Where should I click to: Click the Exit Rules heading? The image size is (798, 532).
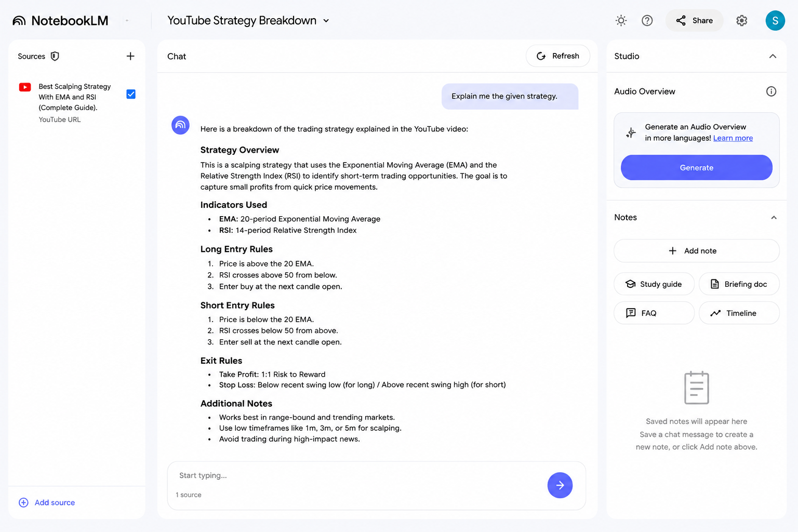point(221,361)
